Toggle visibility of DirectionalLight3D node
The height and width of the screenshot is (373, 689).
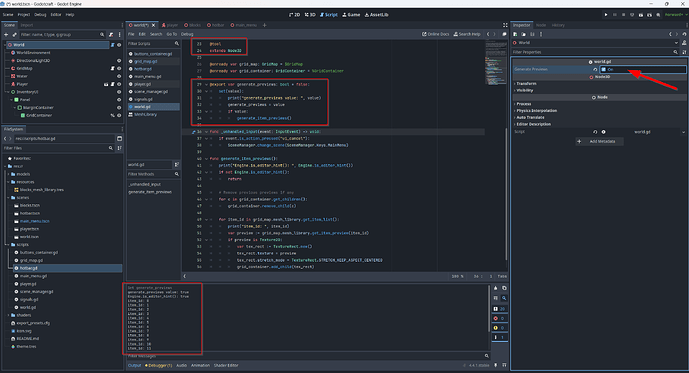coord(119,61)
